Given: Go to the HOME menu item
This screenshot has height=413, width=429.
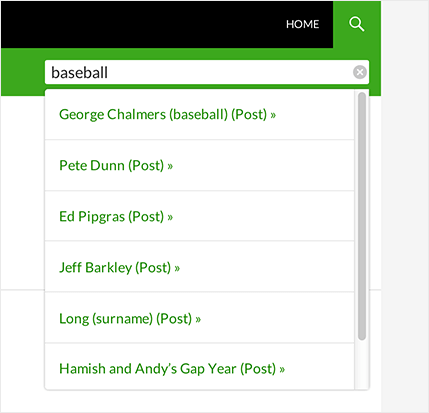Looking at the screenshot, I should tap(302, 24).
